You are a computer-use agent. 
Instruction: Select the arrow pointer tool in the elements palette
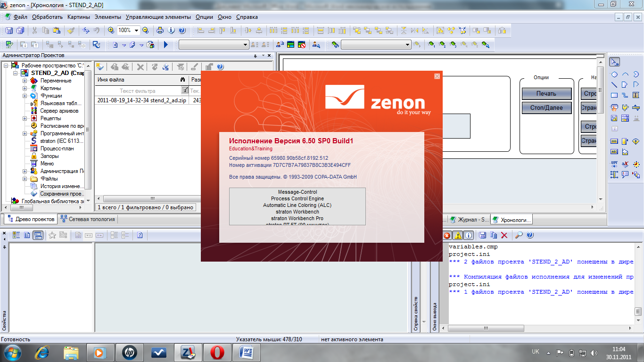click(x=615, y=62)
